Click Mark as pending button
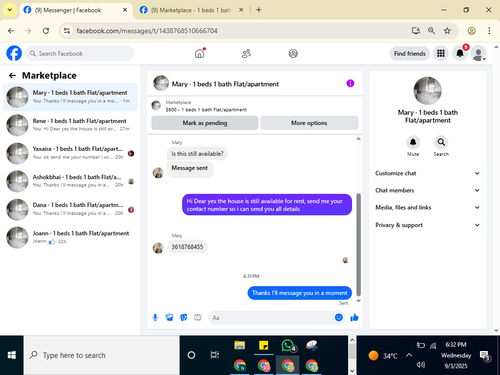The width and height of the screenshot is (500, 375). coord(205,123)
